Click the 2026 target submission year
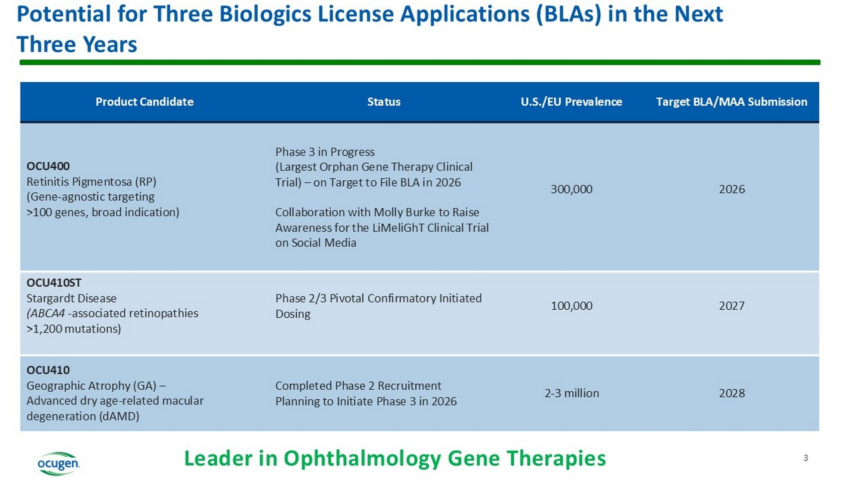The height and width of the screenshot is (488, 868). click(731, 190)
